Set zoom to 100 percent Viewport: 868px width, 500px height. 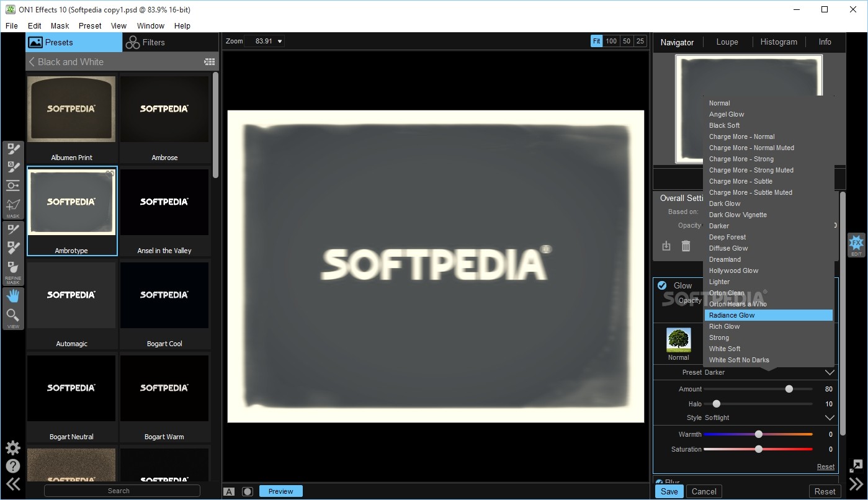[611, 41]
